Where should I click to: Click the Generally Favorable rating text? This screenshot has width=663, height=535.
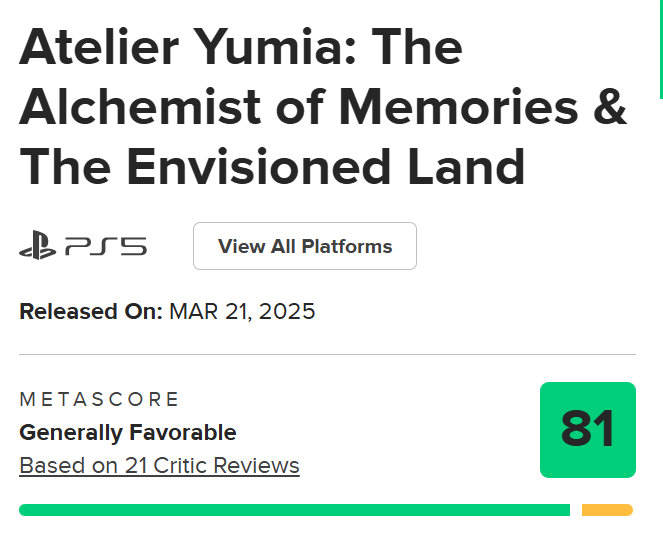[128, 432]
